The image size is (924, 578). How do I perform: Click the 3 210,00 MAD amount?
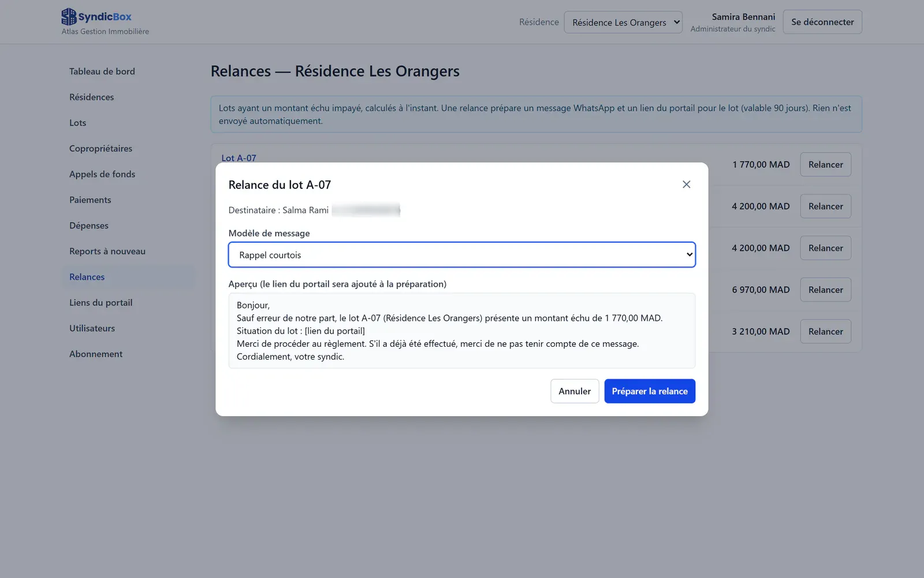click(x=761, y=331)
